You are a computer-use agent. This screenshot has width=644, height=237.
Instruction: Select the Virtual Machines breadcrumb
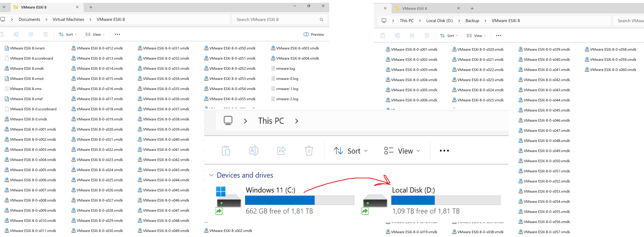(x=68, y=20)
